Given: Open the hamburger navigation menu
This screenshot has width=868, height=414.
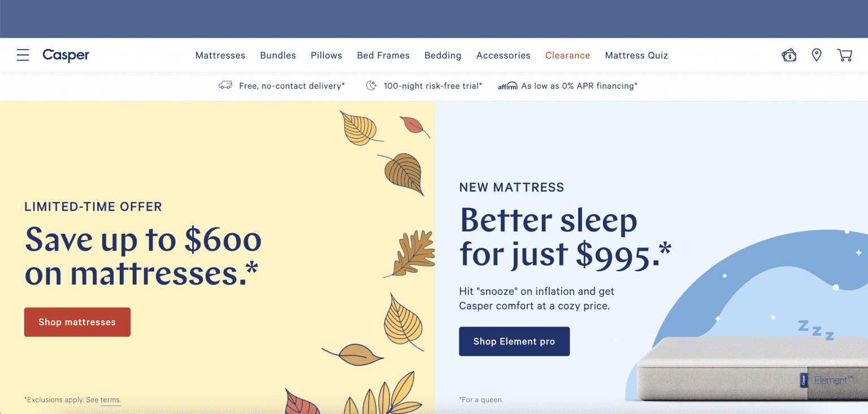Looking at the screenshot, I should point(23,55).
